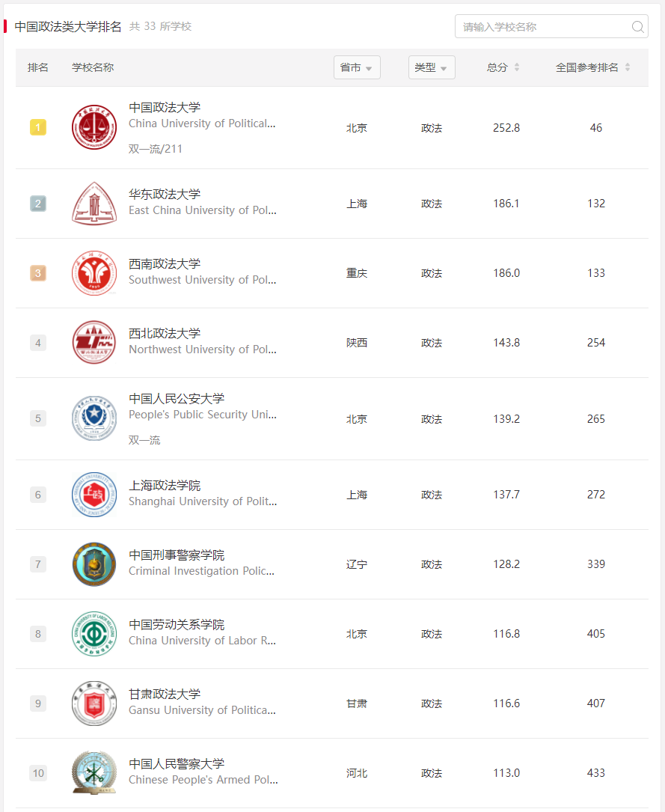Viewport: 665px width, 812px height.
Task: Click Northwest University red emblem logo
Action: click(94, 342)
